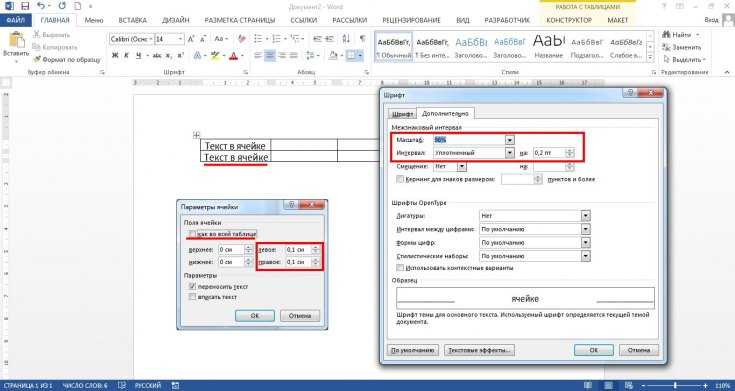Apply strikethrough abc formatting
735x391 pixels.
[x=157, y=55]
